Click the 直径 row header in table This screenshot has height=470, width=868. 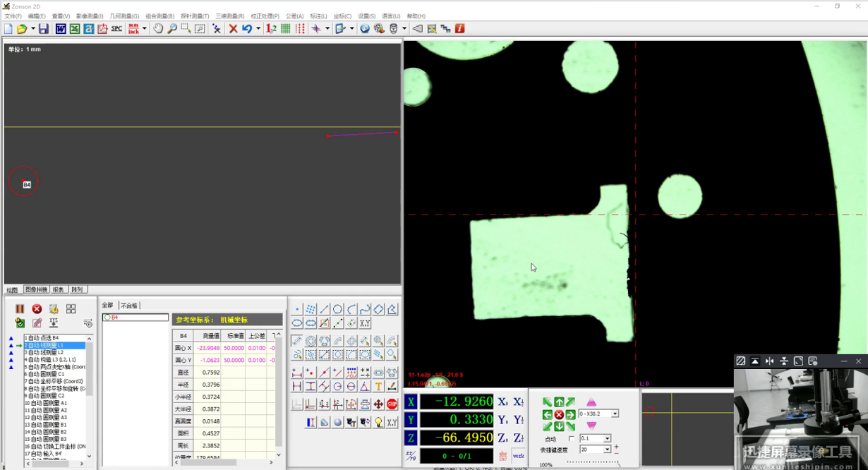[x=183, y=372]
